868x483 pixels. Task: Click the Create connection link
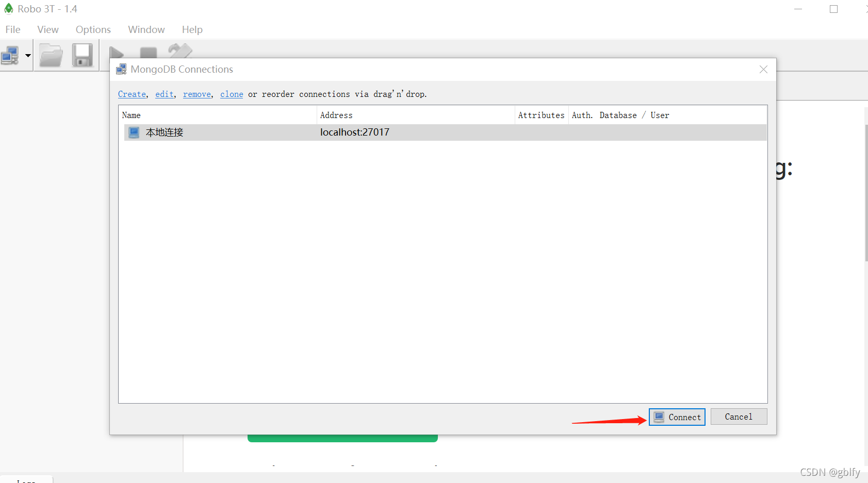click(132, 94)
